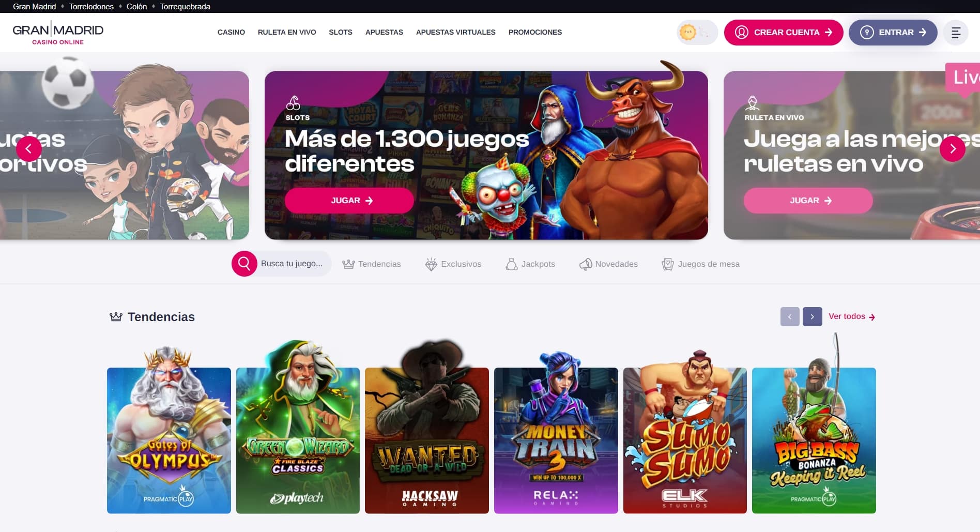Open Ver todos link for Tendencias
Screen dimensions: 980x532
pyautogui.click(x=852, y=316)
